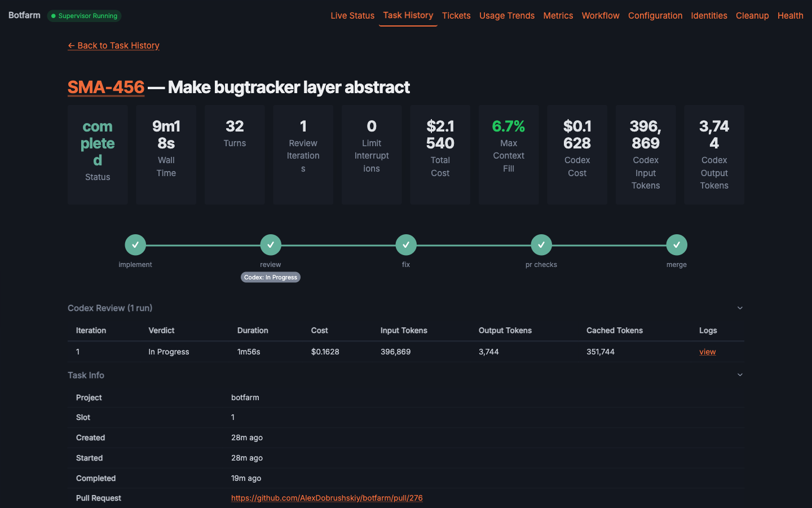Screen dimensions: 812x508
Task: Open the Pull Request on GitHub
Action: [x=326, y=498]
